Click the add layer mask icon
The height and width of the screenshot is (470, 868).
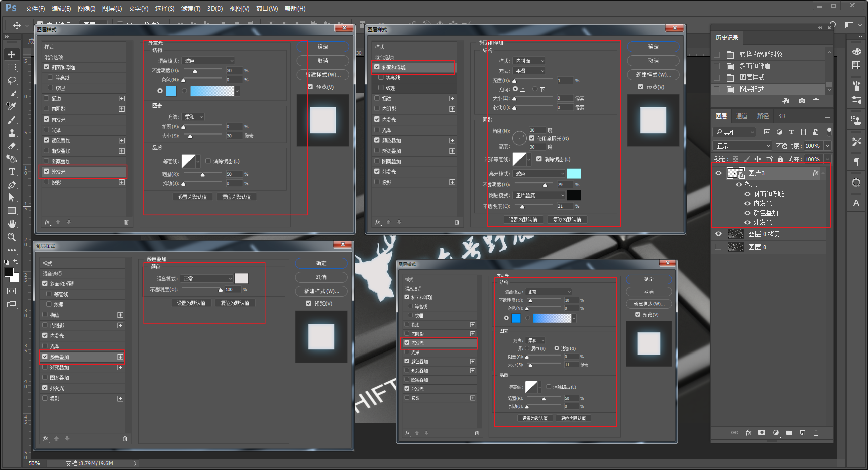tap(762, 432)
